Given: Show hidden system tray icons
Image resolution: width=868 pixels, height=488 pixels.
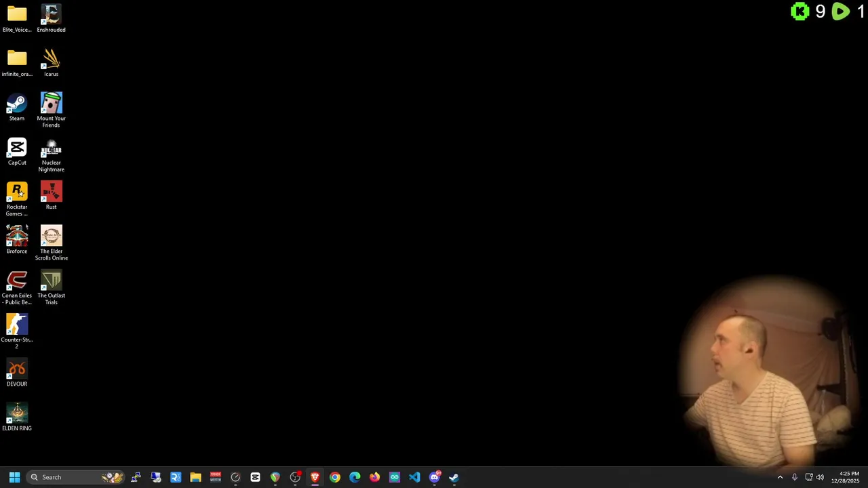Looking at the screenshot, I should (x=780, y=477).
